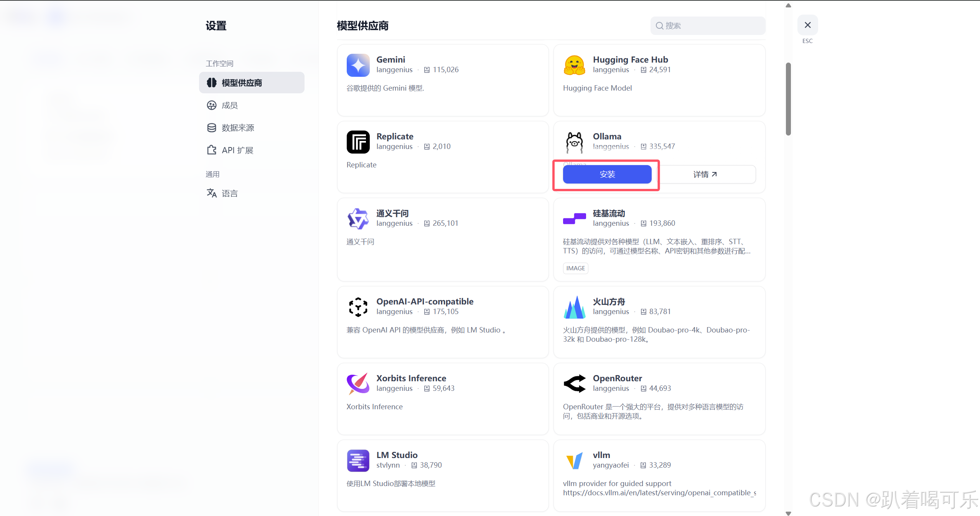
Task: Click the install count icon beside 335,547
Action: pyautogui.click(x=643, y=147)
